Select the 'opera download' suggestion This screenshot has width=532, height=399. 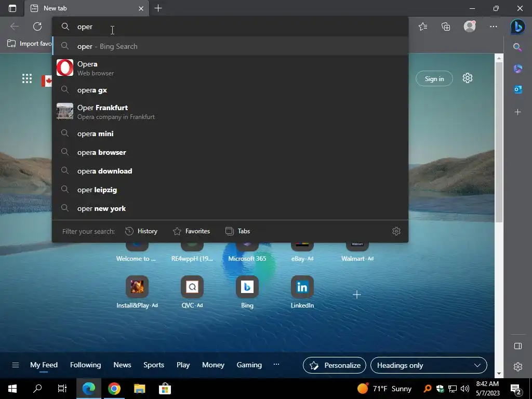click(230, 171)
